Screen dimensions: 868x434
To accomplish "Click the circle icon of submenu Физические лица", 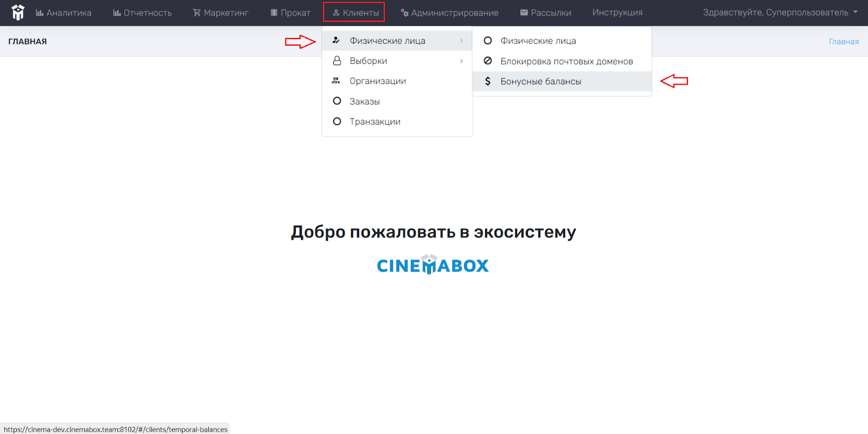I will pyautogui.click(x=488, y=41).
